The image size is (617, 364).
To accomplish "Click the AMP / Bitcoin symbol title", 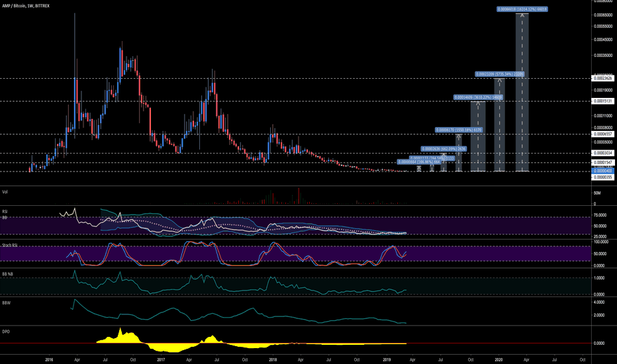I will point(26,6).
